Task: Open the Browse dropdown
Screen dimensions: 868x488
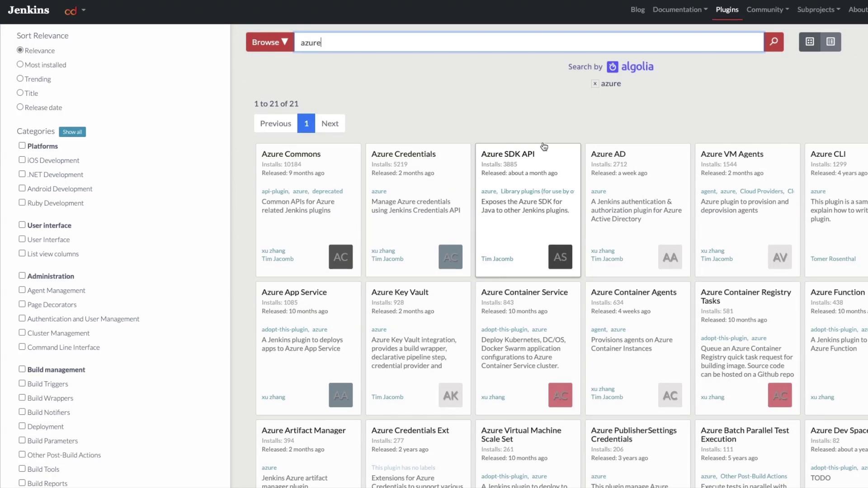Action: click(x=269, y=42)
